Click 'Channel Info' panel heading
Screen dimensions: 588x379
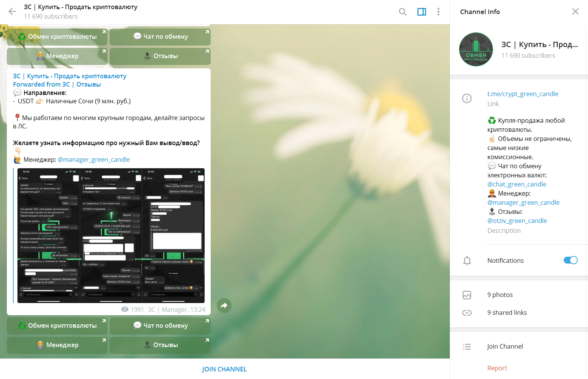(480, 12)
